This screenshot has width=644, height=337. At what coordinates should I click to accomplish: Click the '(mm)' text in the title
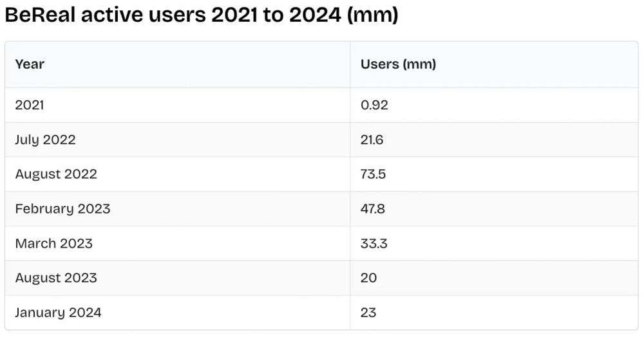click(x=372, y=15)
